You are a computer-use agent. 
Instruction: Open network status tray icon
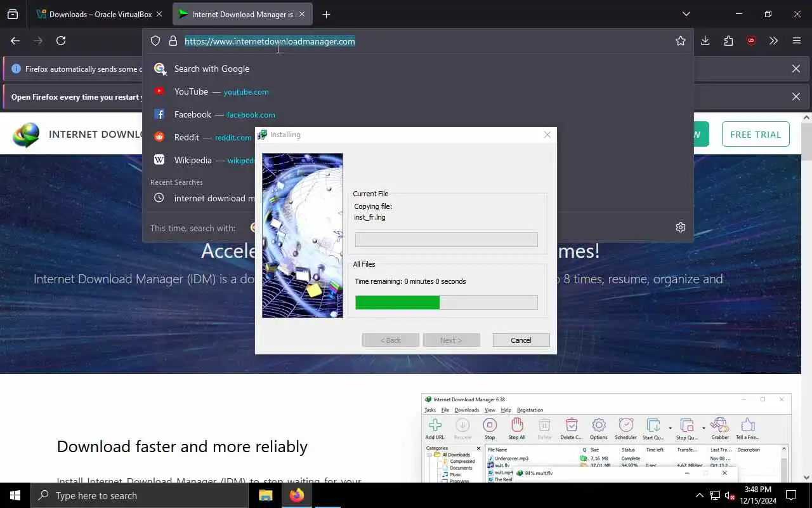pyautogui.click(x=715, y=495)
